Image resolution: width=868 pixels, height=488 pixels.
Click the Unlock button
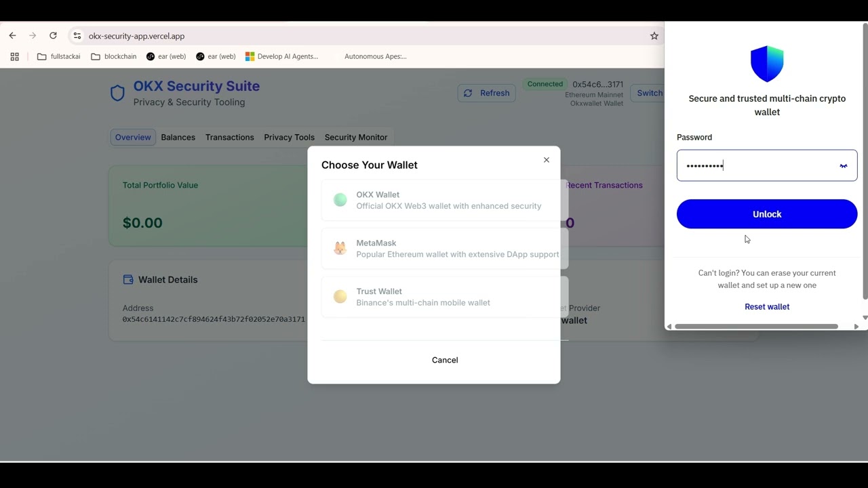pos(767,214)
